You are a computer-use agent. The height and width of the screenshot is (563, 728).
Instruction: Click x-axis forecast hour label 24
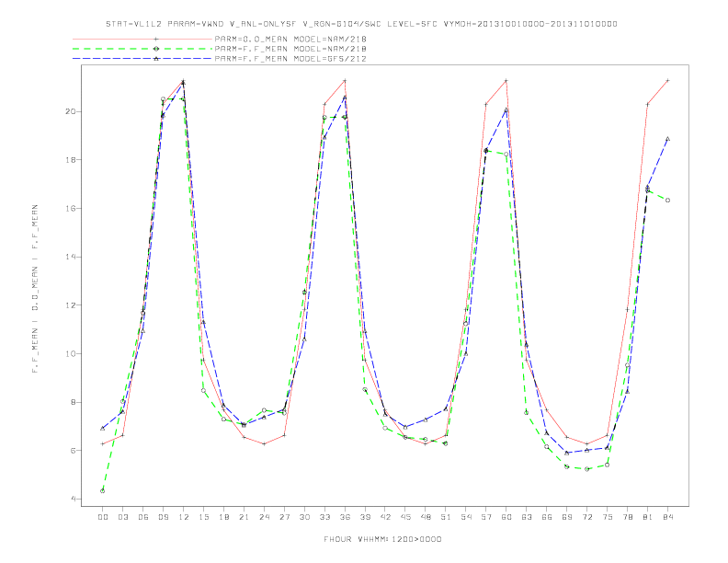point(264,517)
